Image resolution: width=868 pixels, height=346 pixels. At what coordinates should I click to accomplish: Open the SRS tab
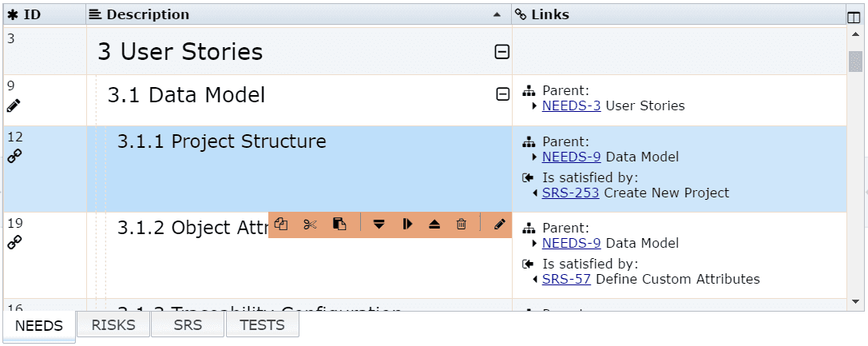click(x=188, y=325)
